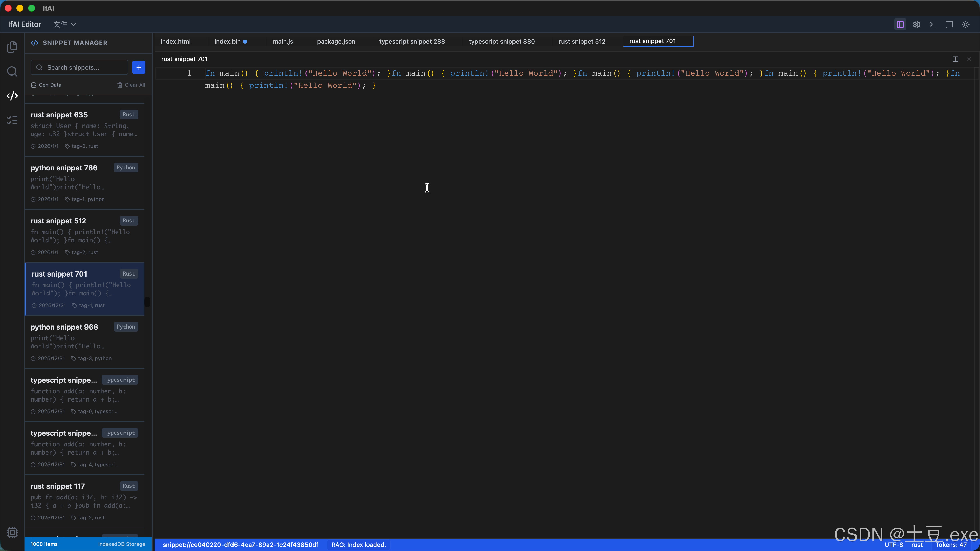Split the editor pane

955,59
